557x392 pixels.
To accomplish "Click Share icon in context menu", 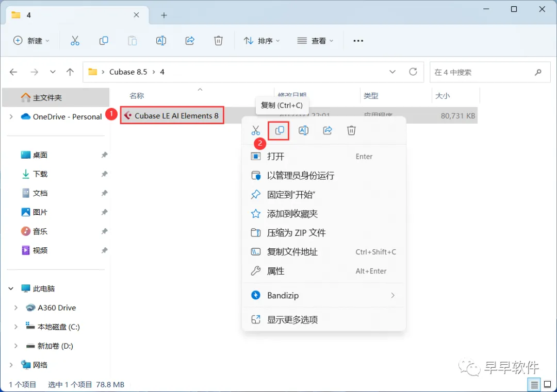I will click(327, 130).
